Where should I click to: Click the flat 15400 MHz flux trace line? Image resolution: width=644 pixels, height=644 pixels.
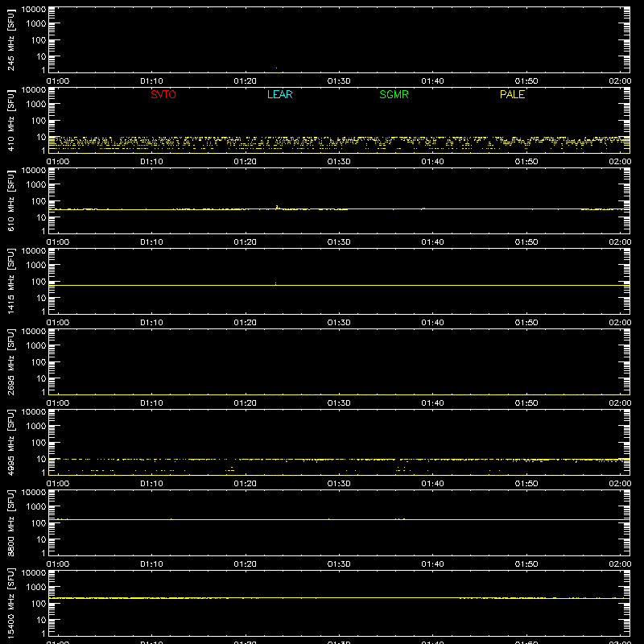point(339,598)
